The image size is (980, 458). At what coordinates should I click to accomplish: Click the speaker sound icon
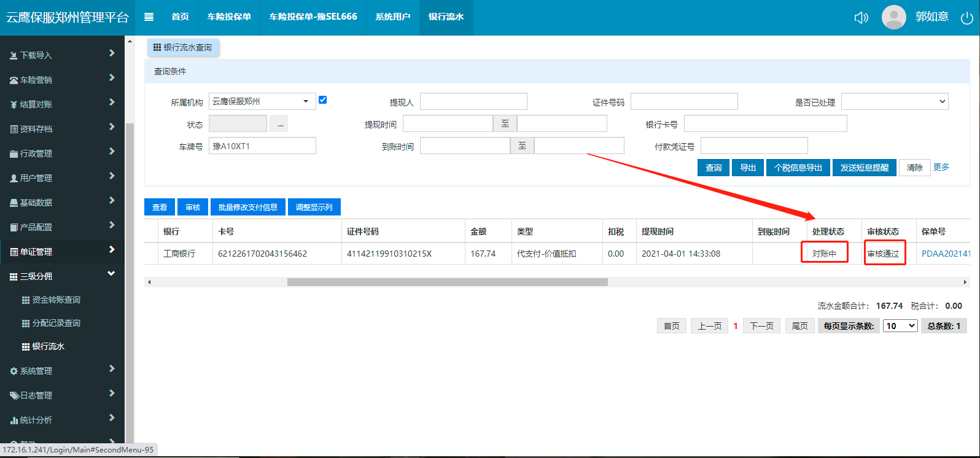[861, 17]
